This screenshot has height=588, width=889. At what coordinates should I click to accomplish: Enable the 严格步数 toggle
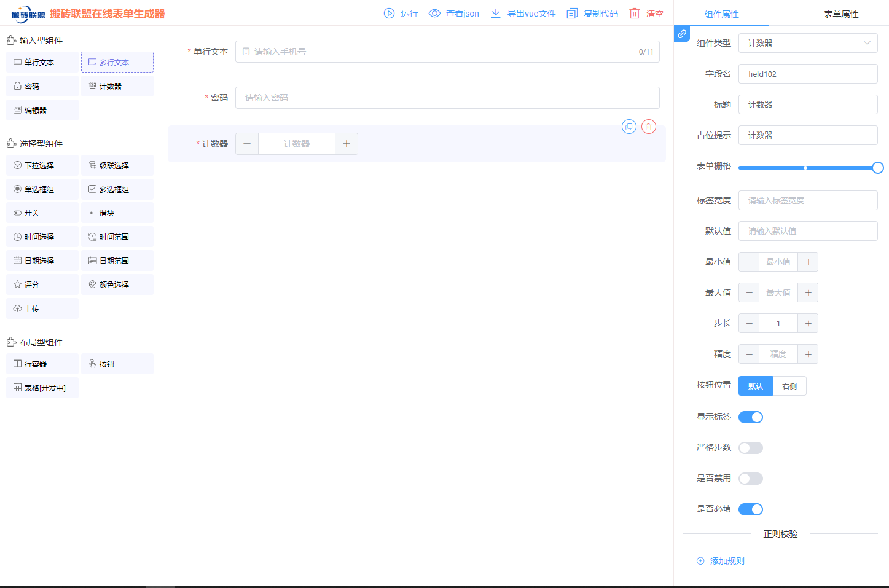coord(750,447)
